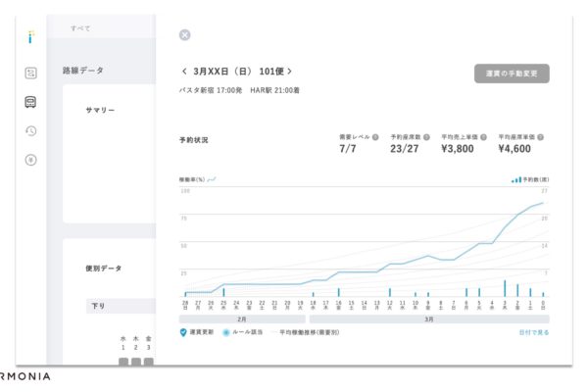
Task: Select the bus route sidebar icon
Action: coord(30,102)
